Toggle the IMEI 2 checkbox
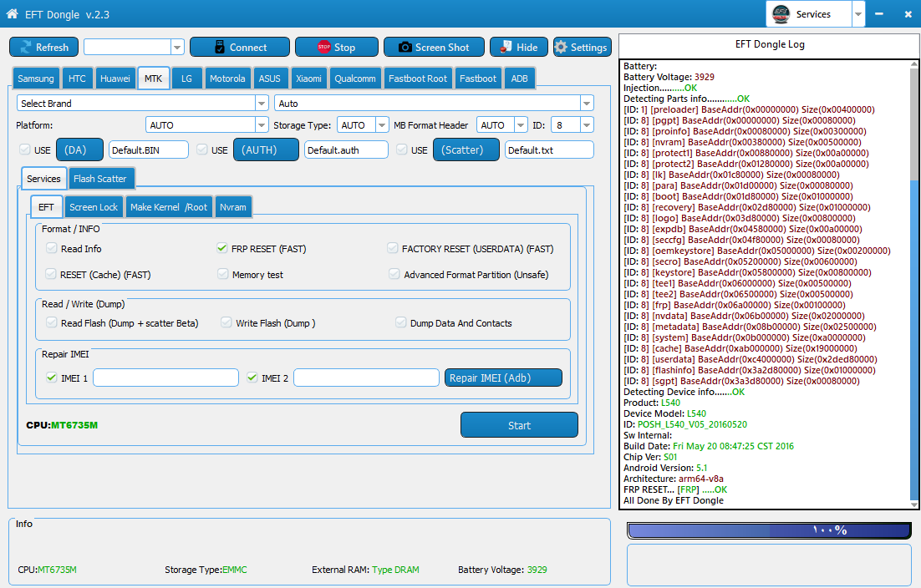Screen dimensions: 921x588 click(x=252, y=378)
